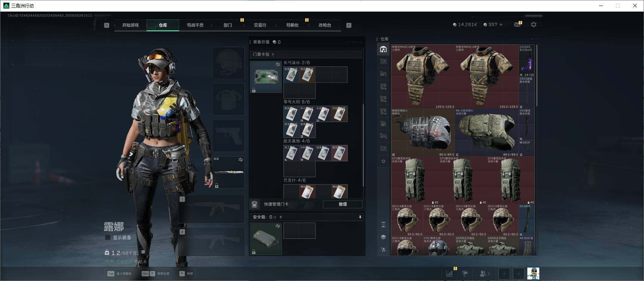The height and width of the screenshot is (281, 644).
Task: Click the 14,261K currency balance
Action: coord(465,25)
